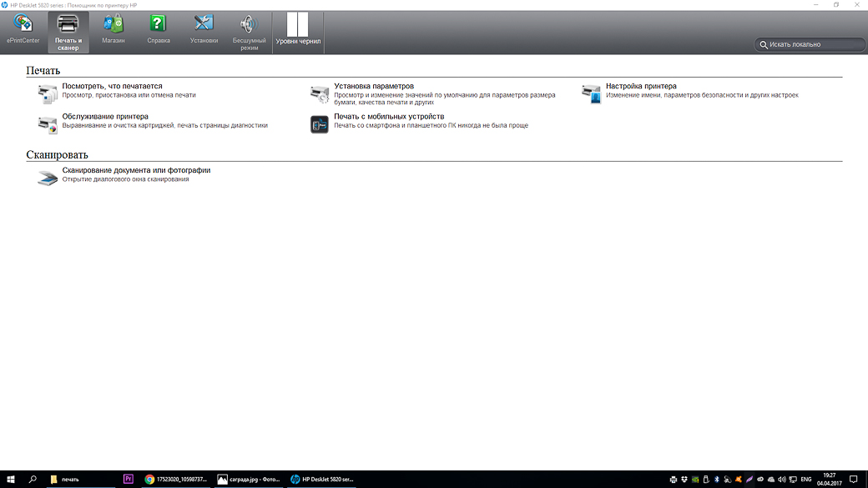Switch the ENG input language indicator
Image resolution: width=868 pixels, height=488 pixels.
(x=806, y=480)
